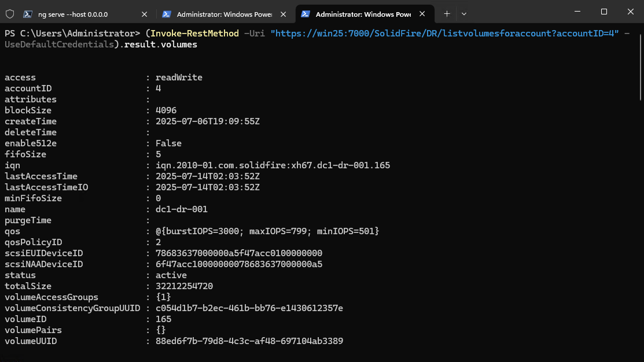This screenshot has height=362, width=644.
Task: Click the volumeConsistencyGroupUUID value
Action: [x=249, y=308]
